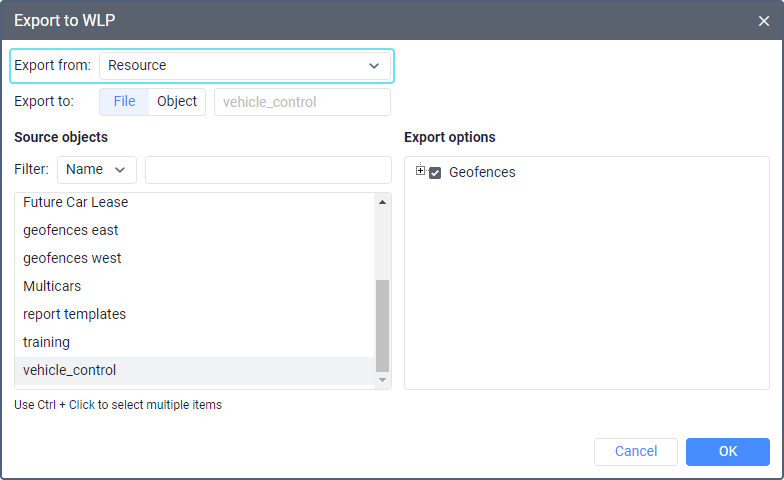Select the training resource item
Screen dimensions: 784x480
[46, 342]
